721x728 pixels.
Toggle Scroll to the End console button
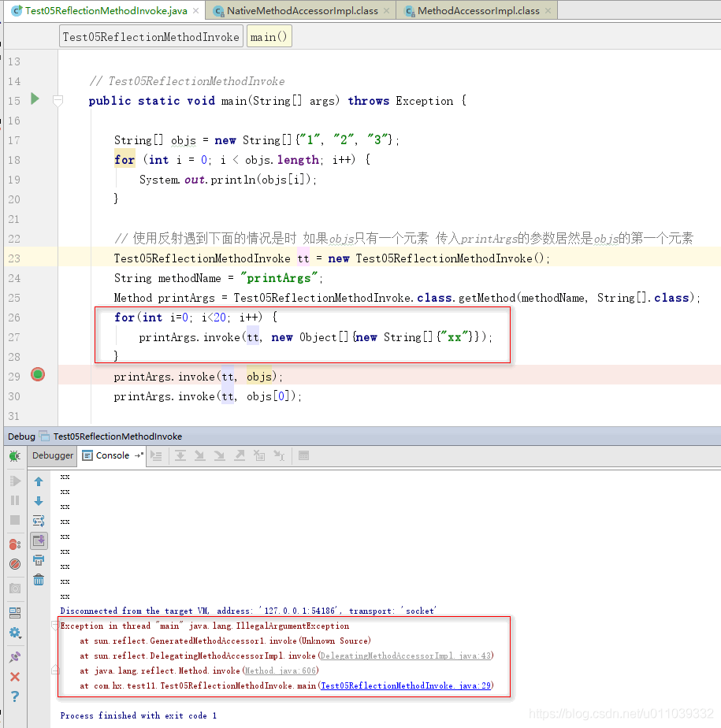(x=39, y=540)
